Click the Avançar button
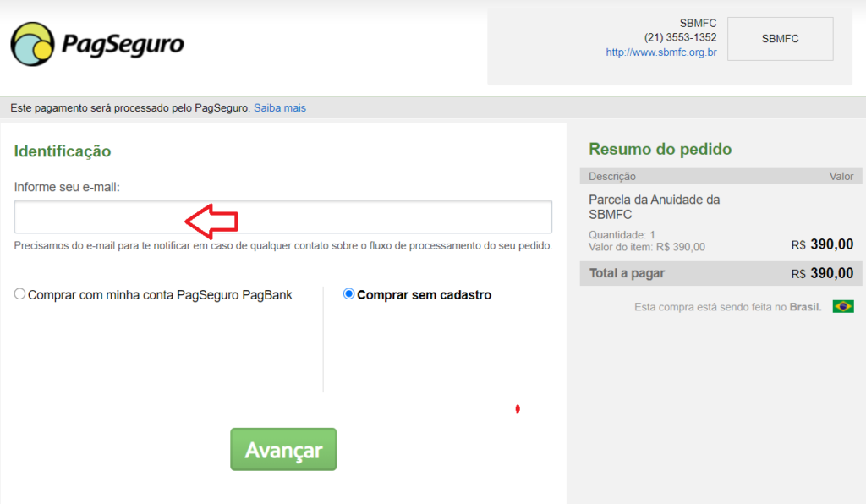Viewport: 866px width, 504px height. pyautogui.click(x=283, y=449)
